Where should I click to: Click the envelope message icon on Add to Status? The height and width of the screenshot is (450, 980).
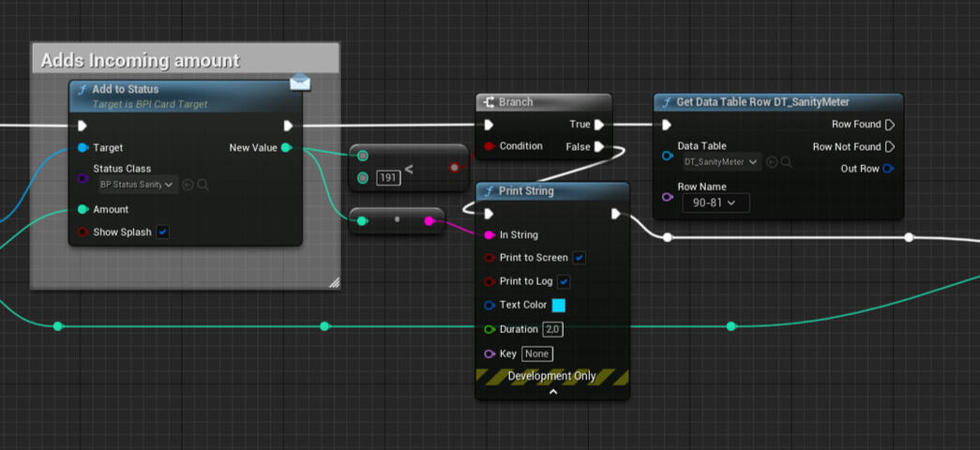pos(299,82)
